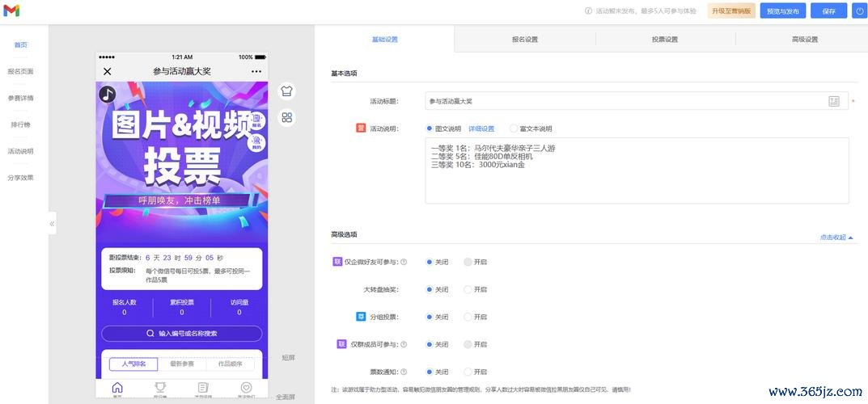
Task: Tap the heart icon in preview bottom bar
Action: [x=247, y=389]
